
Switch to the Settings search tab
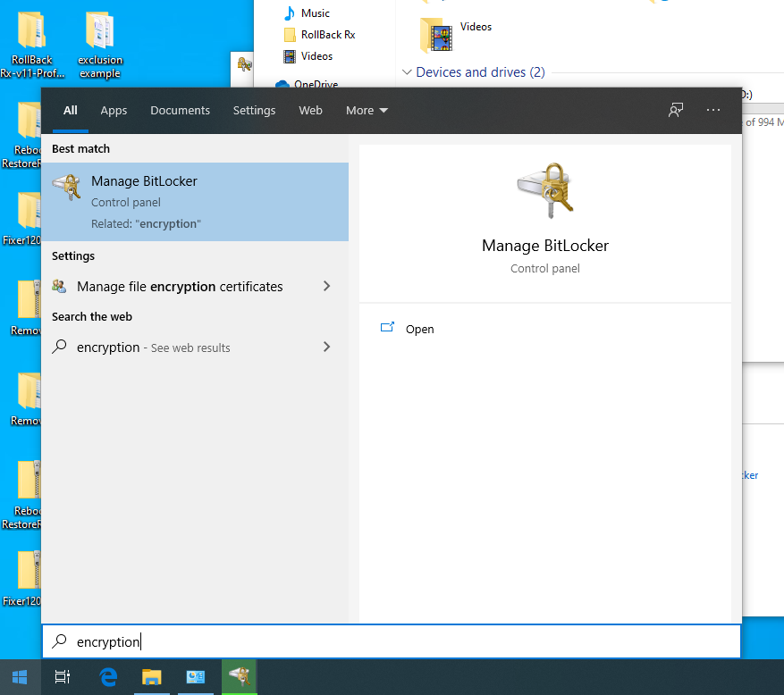254,111
